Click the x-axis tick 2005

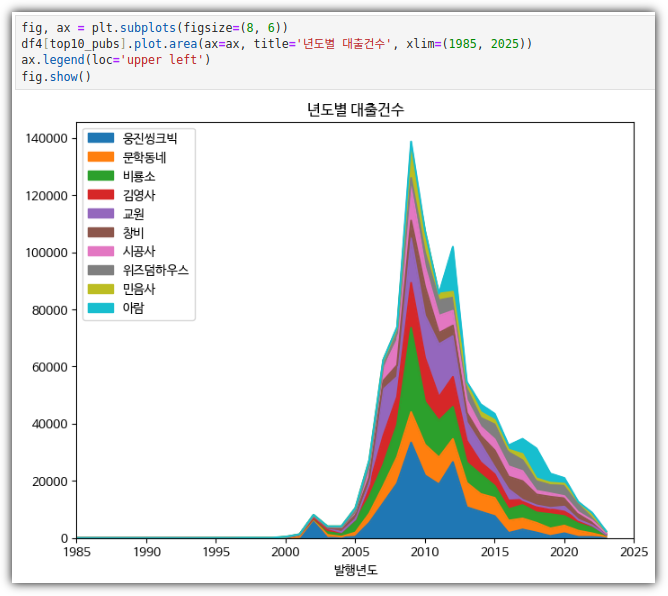coord(355,552)
